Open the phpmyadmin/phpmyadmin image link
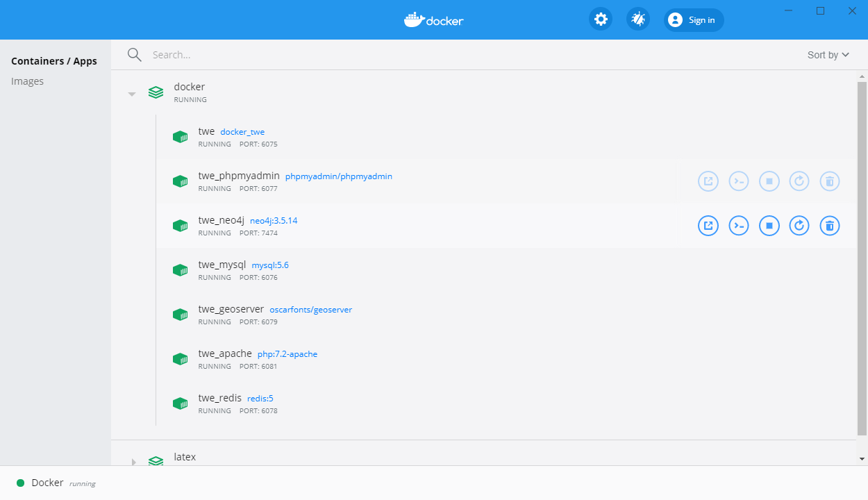Viewport: 868px width, 500px height. [x=339, y=176]
